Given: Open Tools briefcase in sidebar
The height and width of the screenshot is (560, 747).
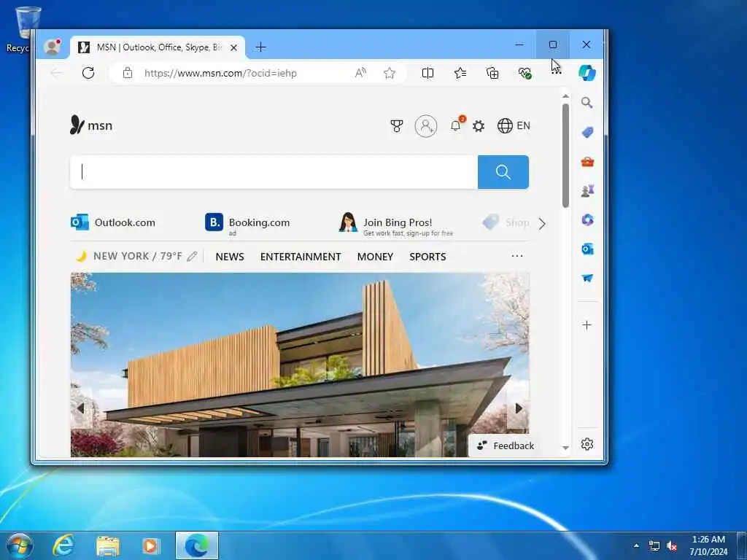Looking at the screenshot, I should point(587,162).
